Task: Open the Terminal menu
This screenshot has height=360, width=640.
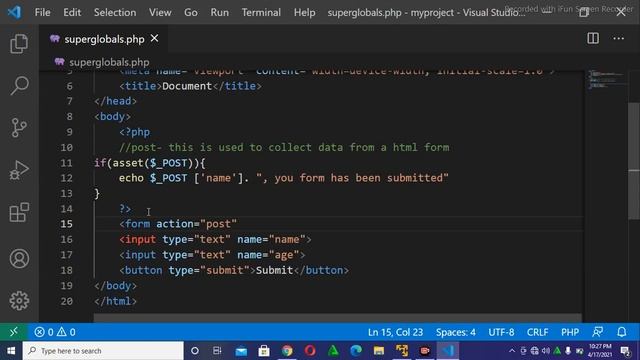Action: tap(261, 12)
